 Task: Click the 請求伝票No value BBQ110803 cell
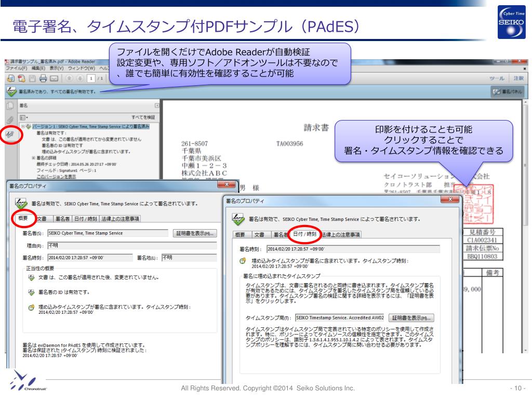[482, 257]
